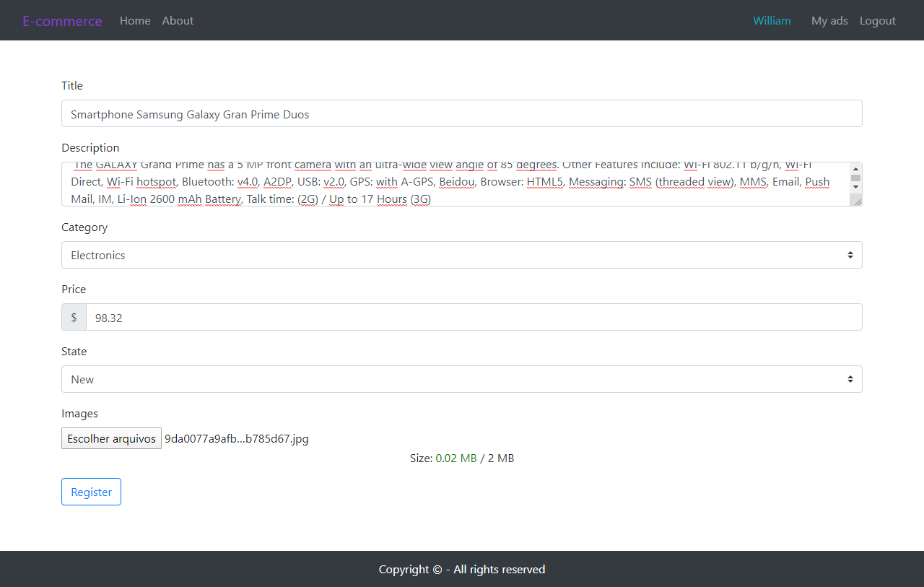The image size is (924, 587).
Task: Click the dollar sign price prefix
Action: [x=74, y=317]
